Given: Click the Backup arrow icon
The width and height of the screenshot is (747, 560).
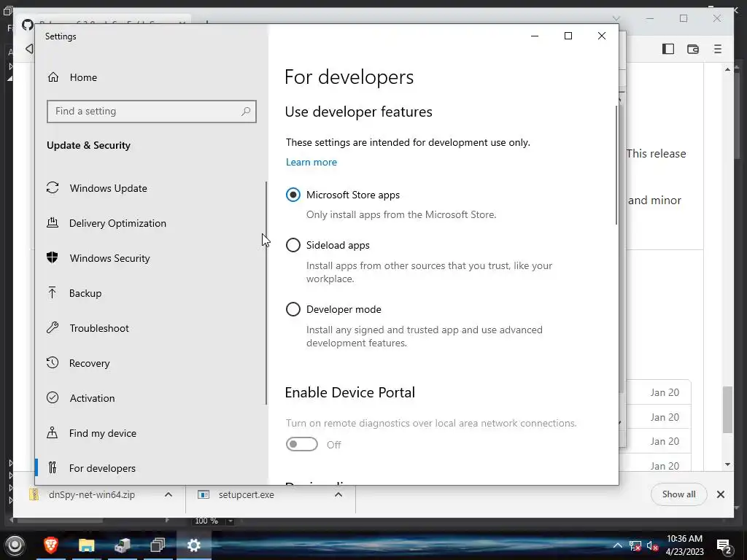Looking at the screenshot, I should [x=53, y=292].
